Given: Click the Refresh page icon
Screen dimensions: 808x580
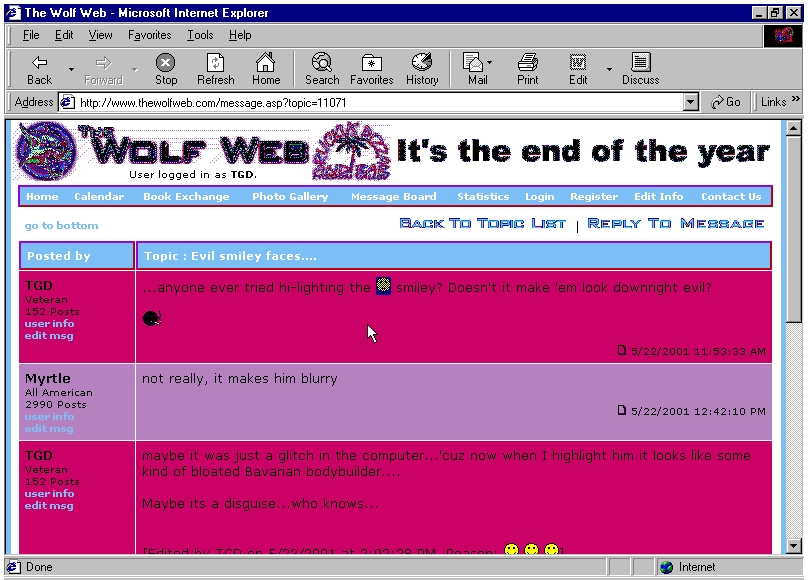Looking at the screenshot, I should click(215, 63).
